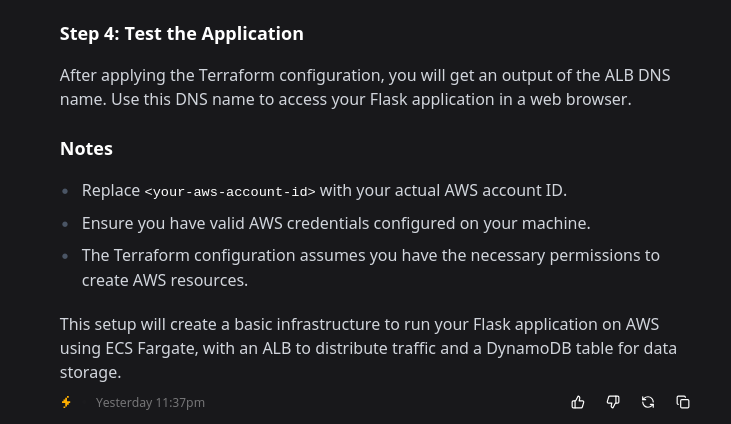This screenshot has width=731, height=424.
Task: Copy the message using copy icon
Action: [683, 402]
